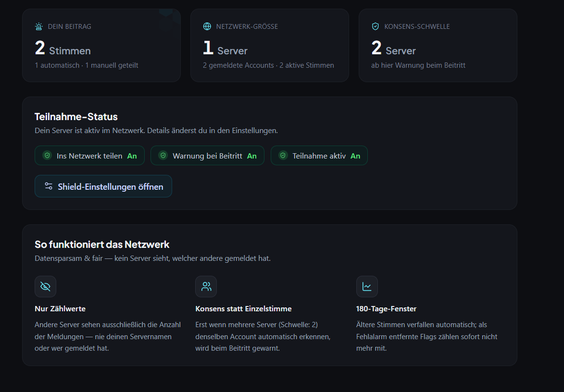Toggle the Teilnahme aktiv status pill
Image resolution: width=564 pixels, height=392 pixels.
tap(319, 156)
